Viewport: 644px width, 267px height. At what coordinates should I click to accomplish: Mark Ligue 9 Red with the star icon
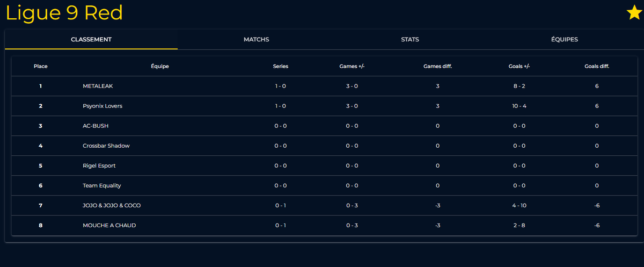click(x=634, y=13)
